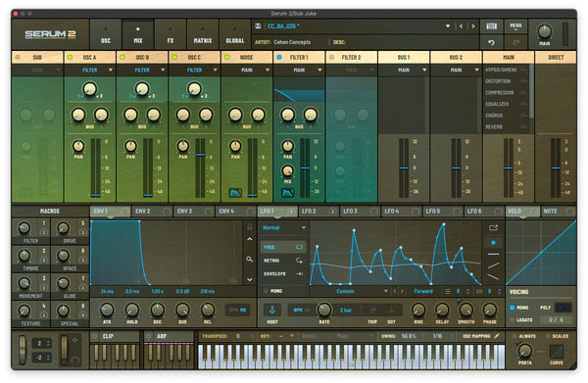Click the LFO Rate knob

pos(324,310)
